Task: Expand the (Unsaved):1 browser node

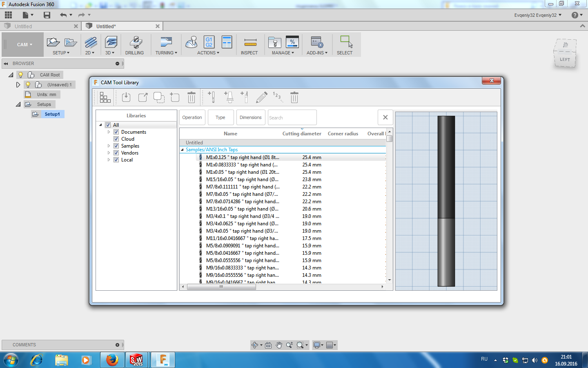Action: 18,85
